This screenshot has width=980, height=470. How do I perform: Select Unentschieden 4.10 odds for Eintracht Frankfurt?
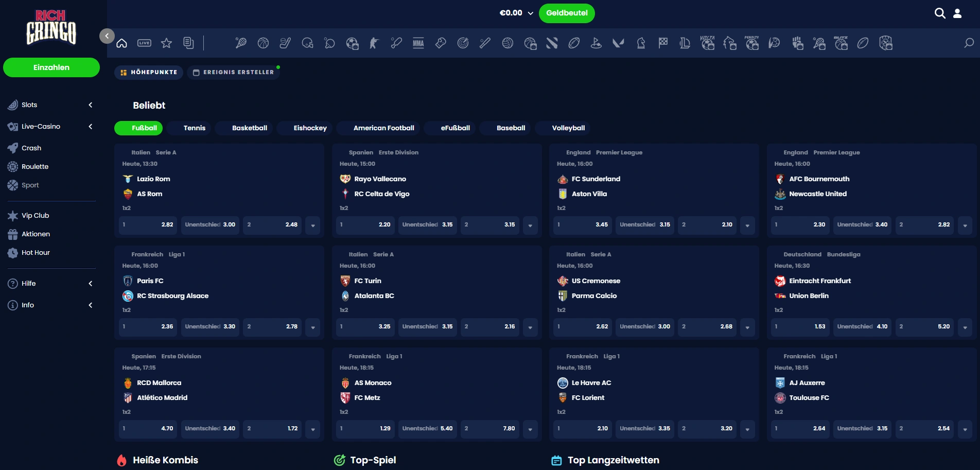(x=862, y=327)
